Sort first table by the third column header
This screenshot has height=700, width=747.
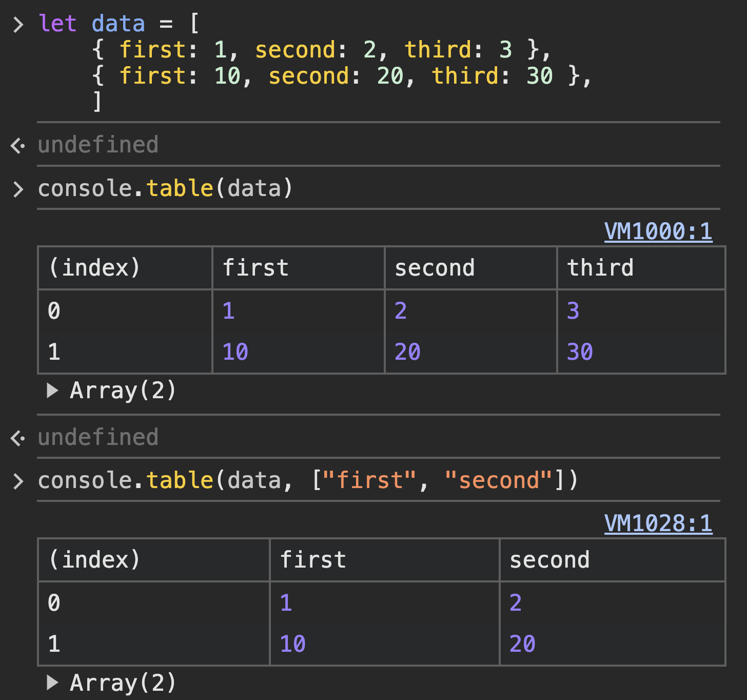pos(641,268)
